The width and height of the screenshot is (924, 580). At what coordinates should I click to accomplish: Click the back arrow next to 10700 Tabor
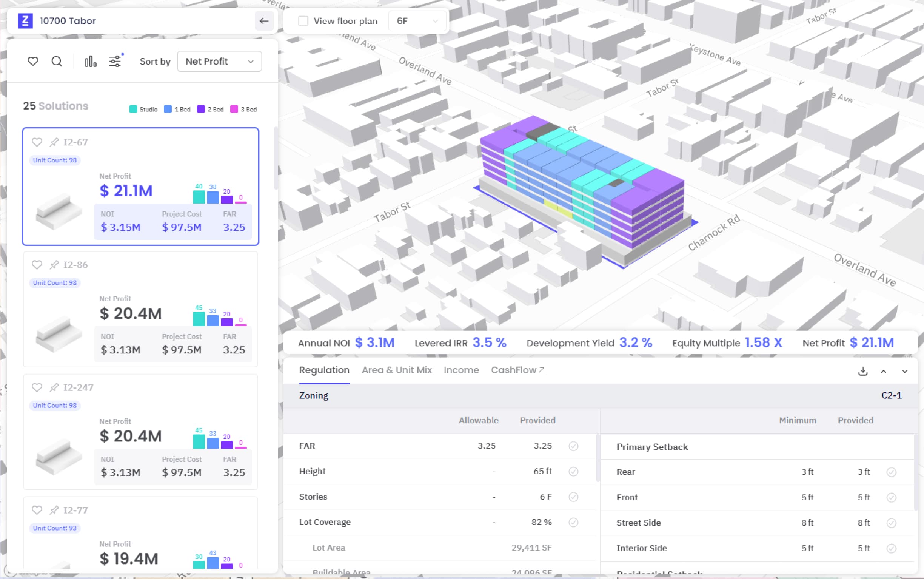tap(264, 21)
